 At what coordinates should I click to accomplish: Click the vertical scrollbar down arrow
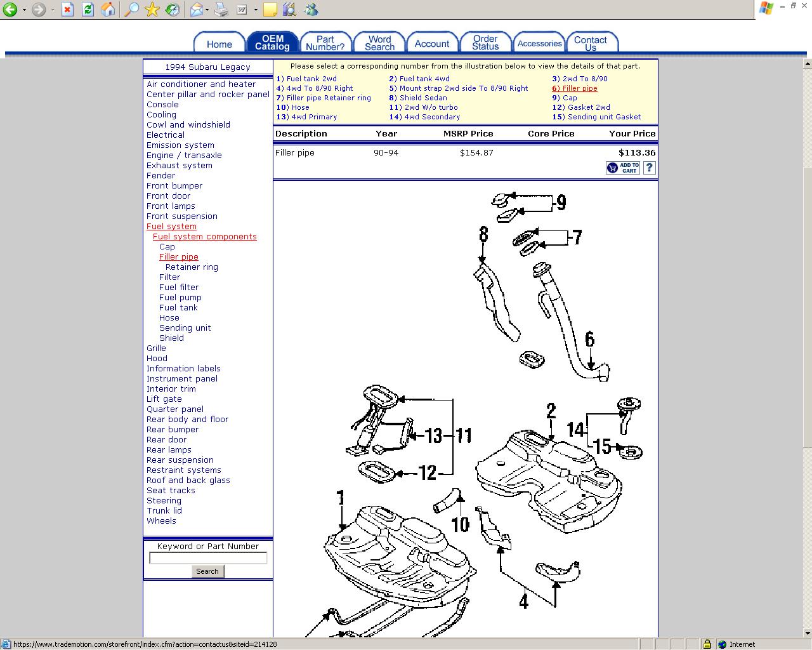tap(807, 633)
